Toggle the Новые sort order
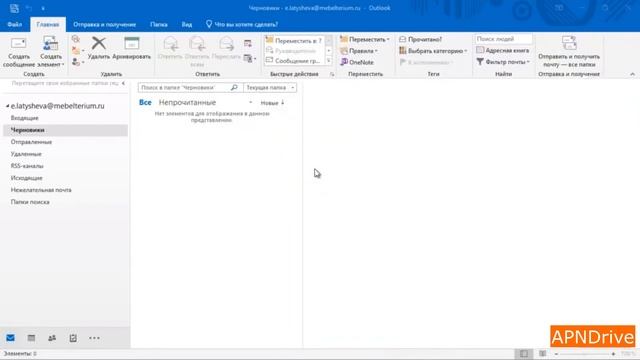Image resolution: width=640 pixels, height=360 pixels. click(x=272, y=103)
